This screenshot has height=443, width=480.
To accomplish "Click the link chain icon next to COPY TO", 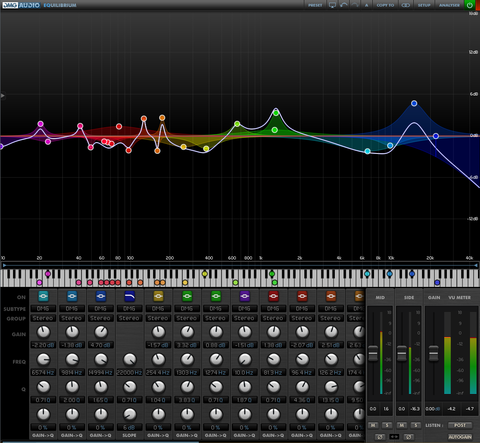I will pyautogui.click(x=406, y=5).
